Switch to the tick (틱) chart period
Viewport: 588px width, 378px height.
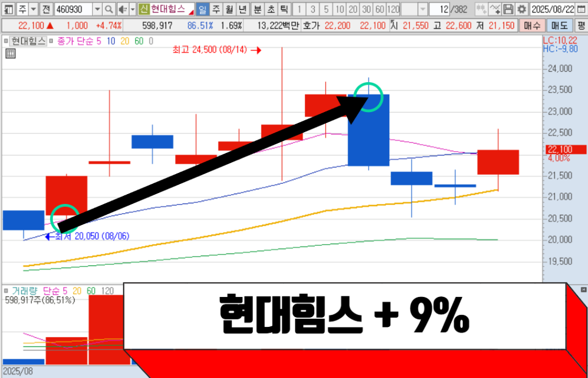pyautogui.click(x=284, y=9)
